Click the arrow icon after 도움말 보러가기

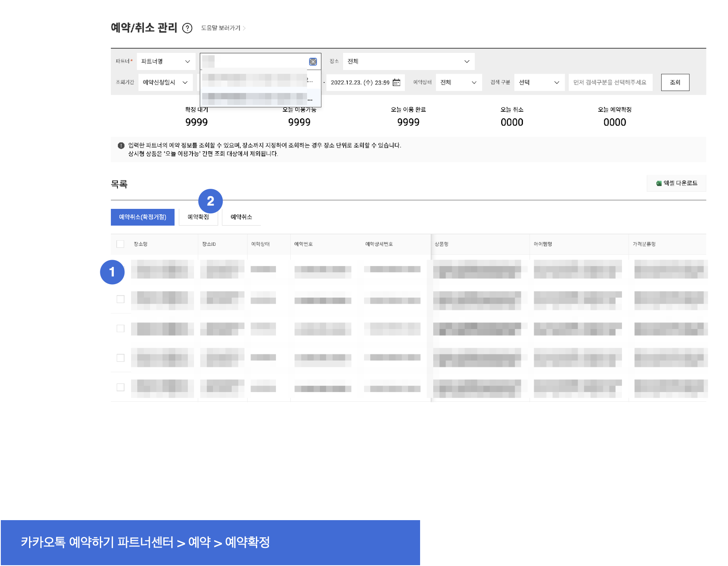(244, 28)
